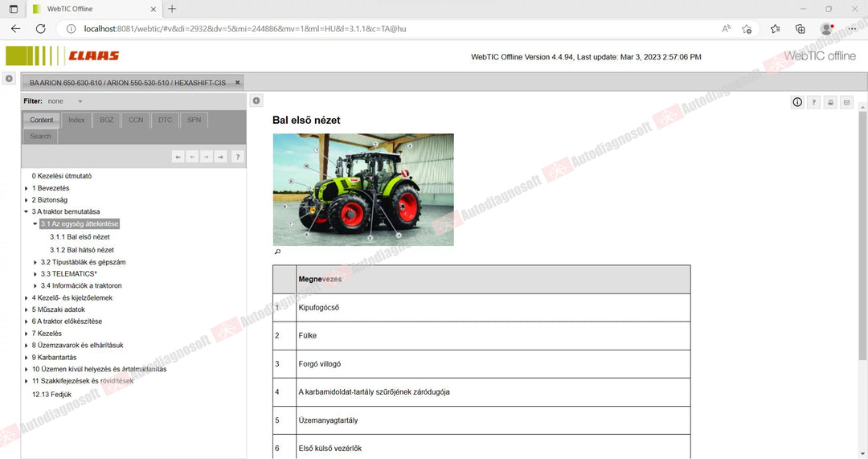The image size is (868, 459).
Task: Collapse 3.1 Az egység áttekintése section
Action: (x=35, y=223)
